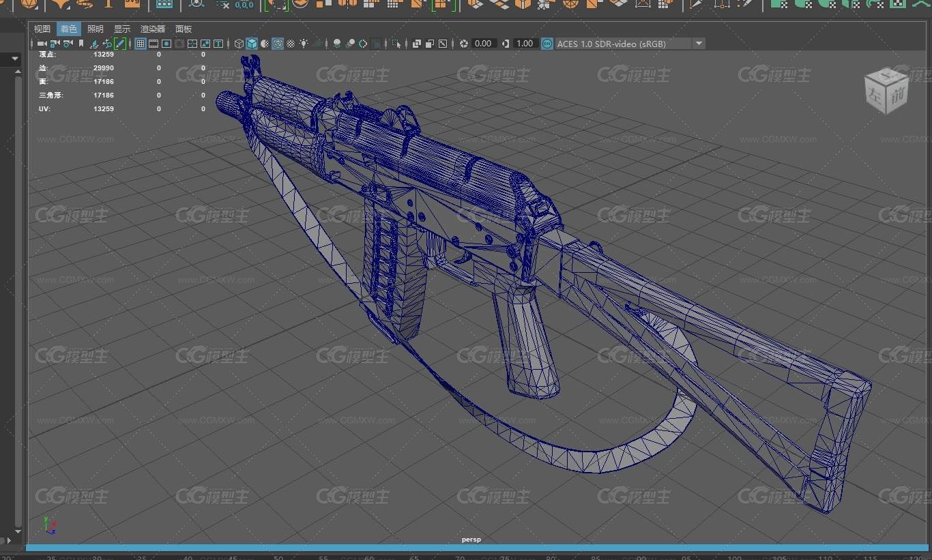The height and width of the screenshot is (560, 932).
Task: Toggle the Field Chart display
Action: [192, 44]
